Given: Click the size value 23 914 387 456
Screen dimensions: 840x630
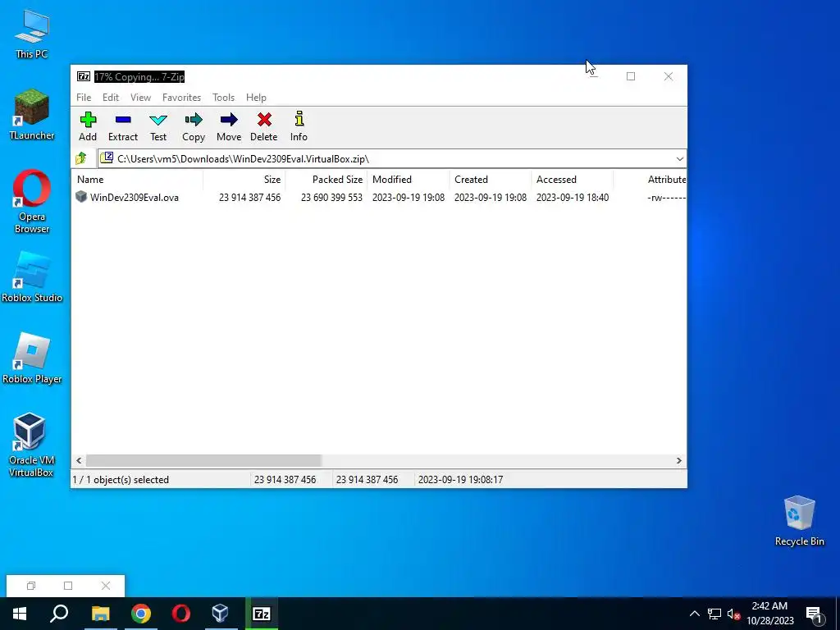Looking at the screenshot, I should click(249, 197).
